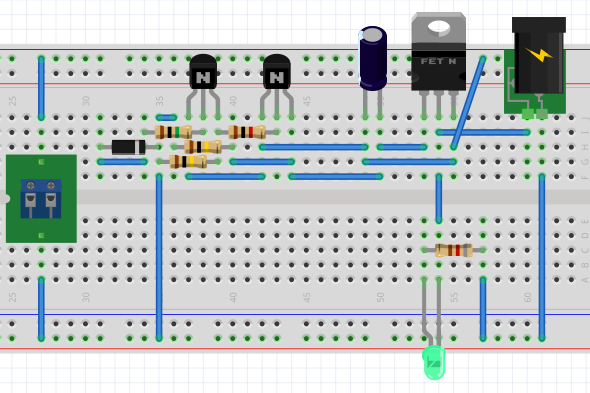Click the black DC power jack
Image resolution: width=590 pixels, height=393 pixels.
coord(538,56)
